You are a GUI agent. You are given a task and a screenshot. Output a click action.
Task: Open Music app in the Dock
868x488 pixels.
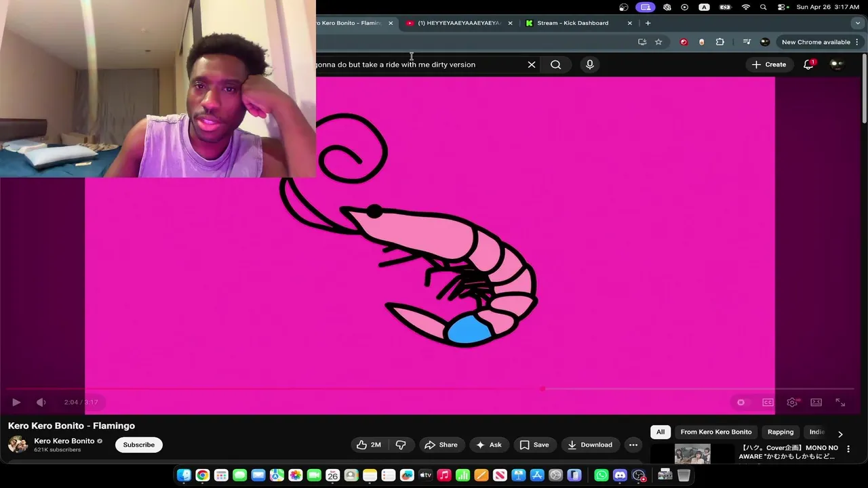point(444,475)
